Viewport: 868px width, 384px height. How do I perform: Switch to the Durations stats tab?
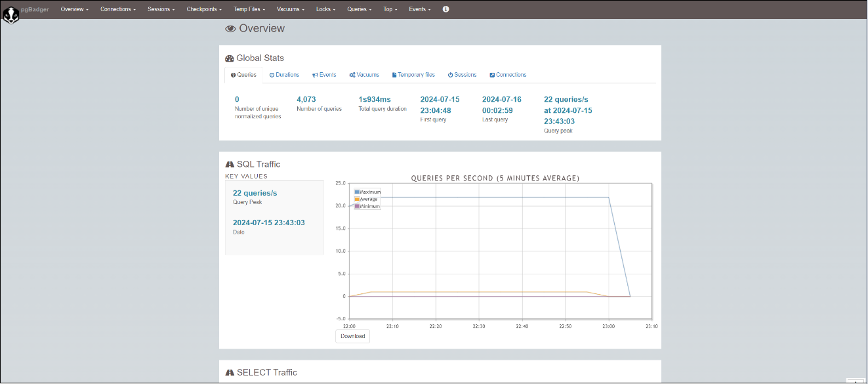click(284, 75)
